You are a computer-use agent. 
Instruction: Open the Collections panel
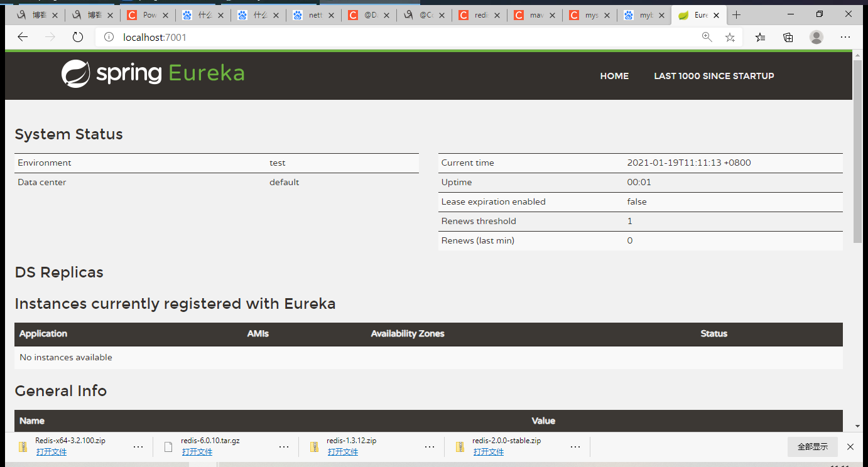788,38
